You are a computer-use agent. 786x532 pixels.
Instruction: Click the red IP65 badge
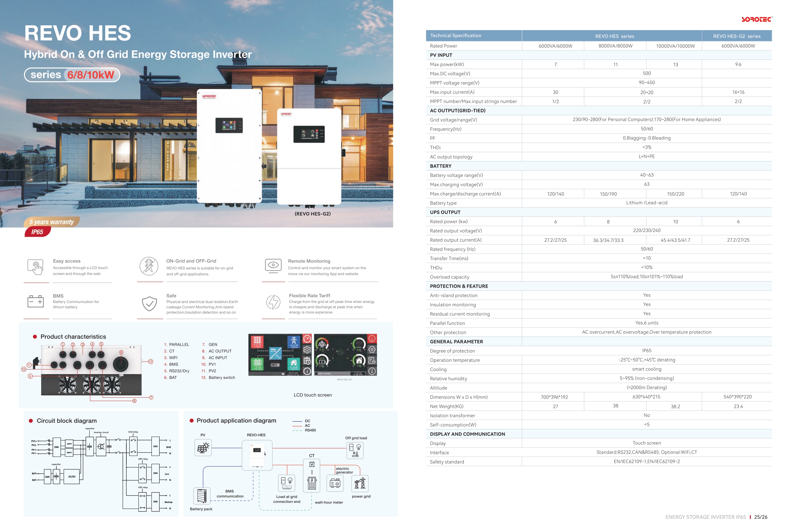tap(37, 232)
